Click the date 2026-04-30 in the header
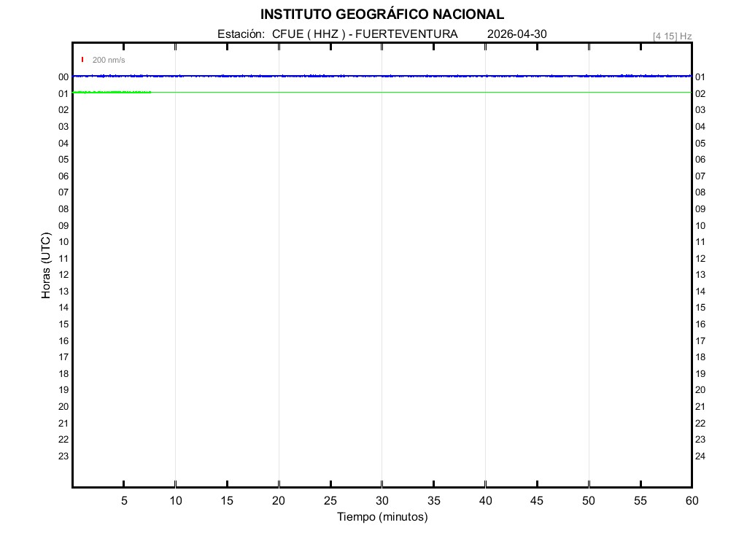This screenshot has width=747, height=560. (x=516, y=34)
